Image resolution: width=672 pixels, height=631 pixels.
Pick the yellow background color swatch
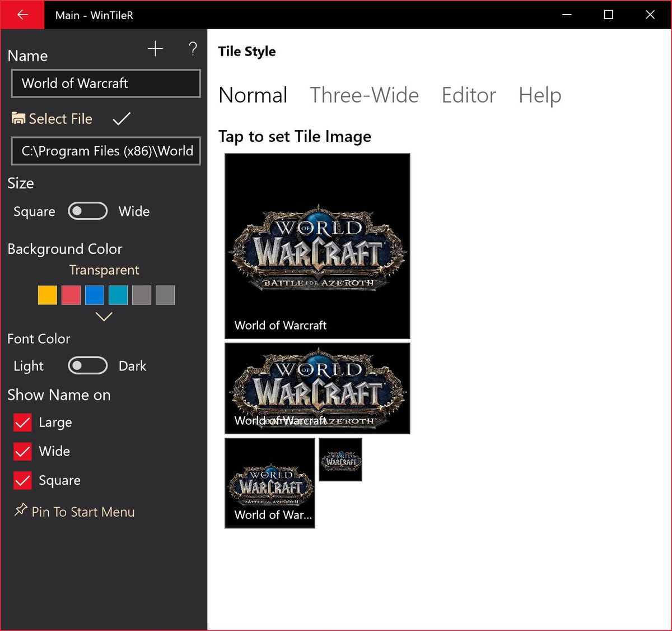(47, 295)
